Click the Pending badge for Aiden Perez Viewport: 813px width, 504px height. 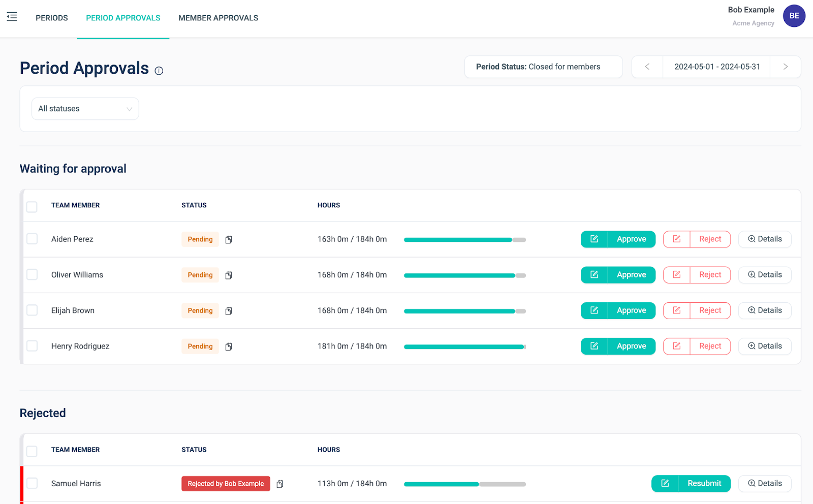(200, 239)
